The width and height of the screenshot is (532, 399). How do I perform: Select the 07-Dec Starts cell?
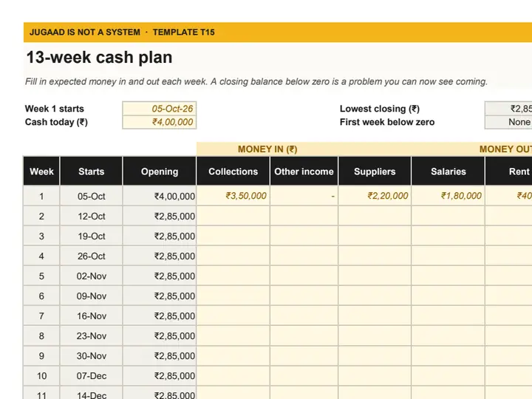92,375
